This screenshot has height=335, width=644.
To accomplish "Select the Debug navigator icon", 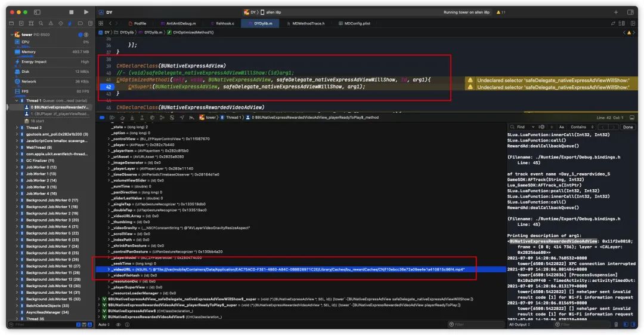I will [x=70, y=23].
